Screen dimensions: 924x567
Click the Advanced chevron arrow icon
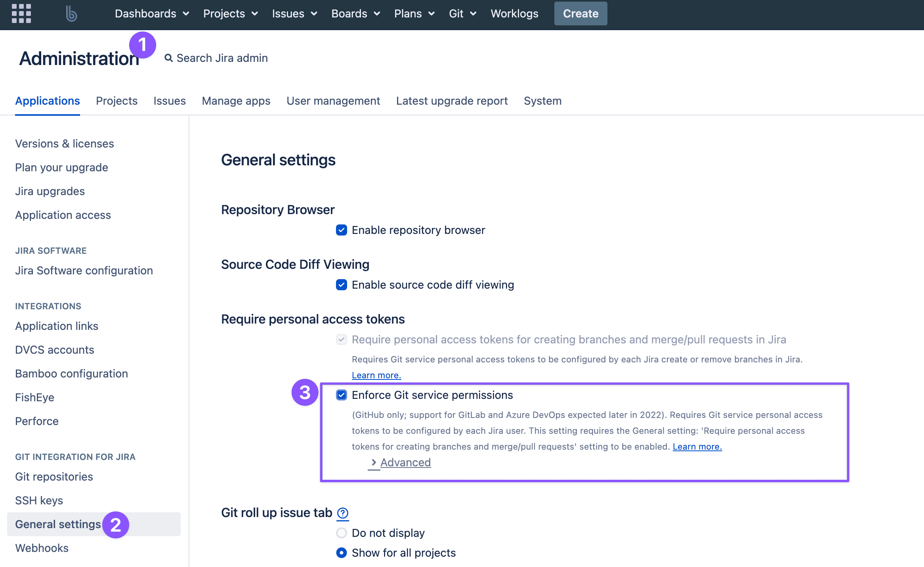(x=374, y=462)
